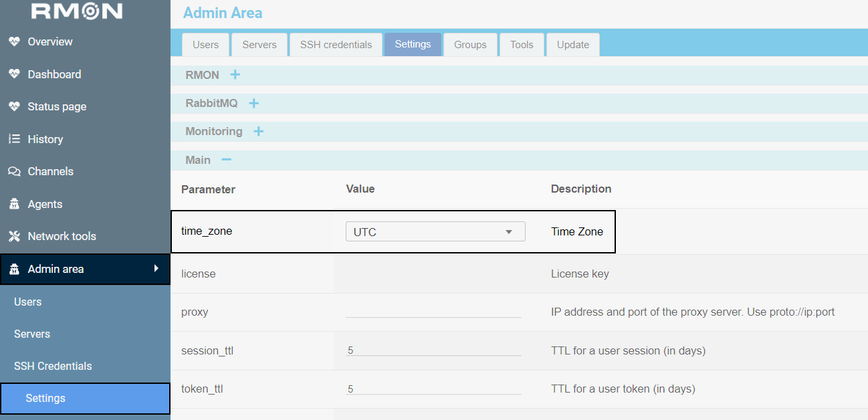Switch to the Update tab
Screen dimensions: 868x420
[572, 45]
